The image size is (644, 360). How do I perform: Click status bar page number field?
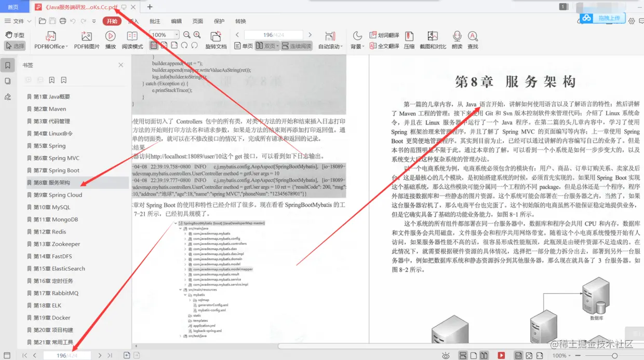pyautogui.click(x=67, y=355)
